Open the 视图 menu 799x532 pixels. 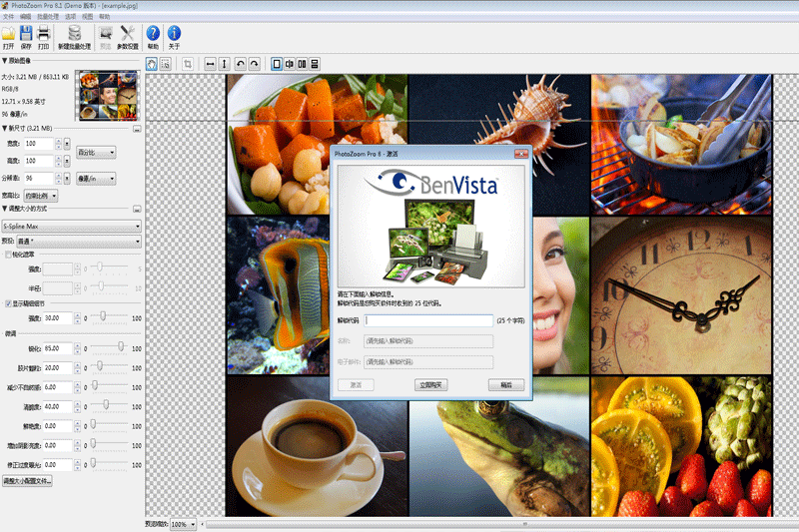88,17
